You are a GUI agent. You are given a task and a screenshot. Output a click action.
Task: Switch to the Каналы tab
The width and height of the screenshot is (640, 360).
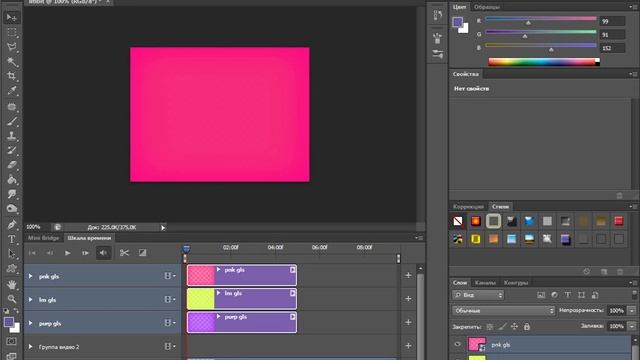pyautogui.click(x=485, y=282)
